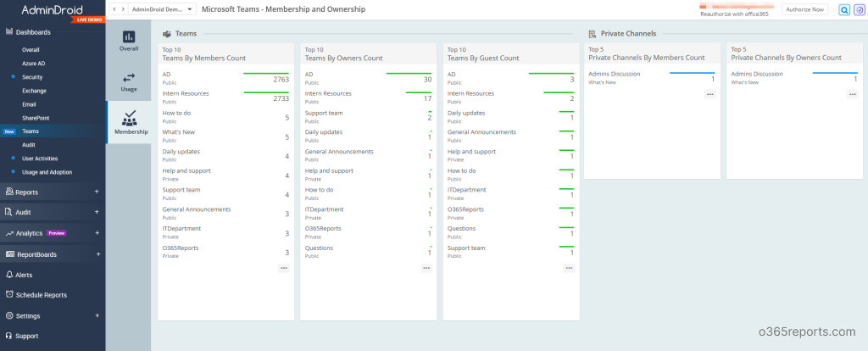Image resolution: width=868 pixels, height=351 pixels.
Task: Open the Usage and Adoption dashboard
Action: [x=47, y=172]
